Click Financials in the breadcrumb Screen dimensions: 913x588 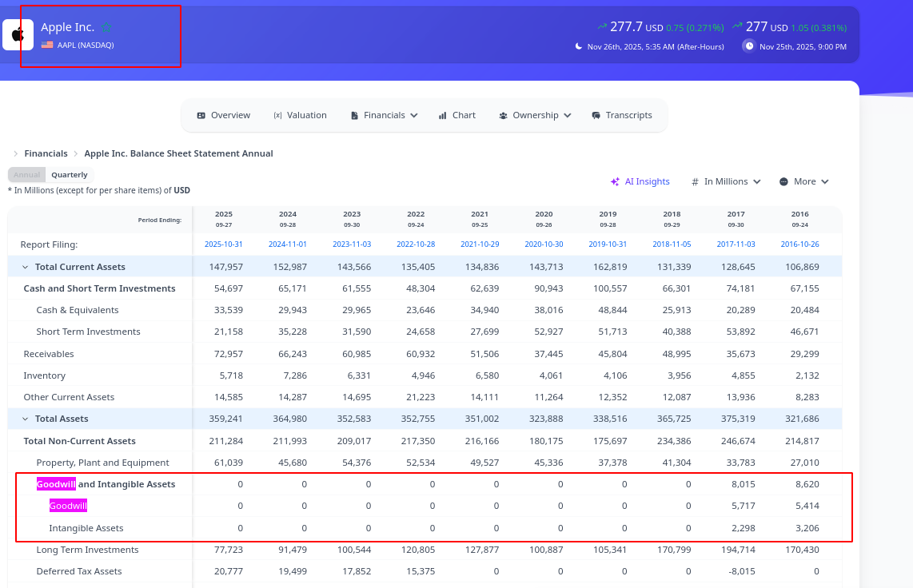(x=46, y=153)
